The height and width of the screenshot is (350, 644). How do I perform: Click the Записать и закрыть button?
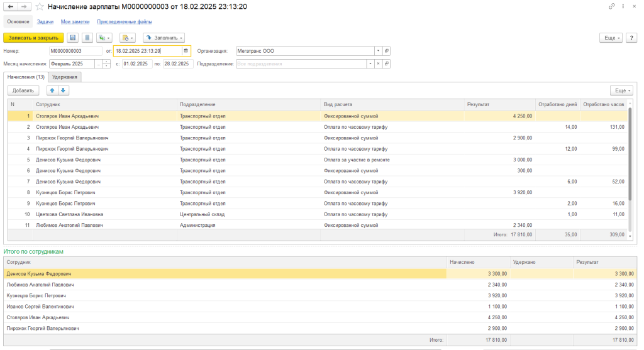34,38
